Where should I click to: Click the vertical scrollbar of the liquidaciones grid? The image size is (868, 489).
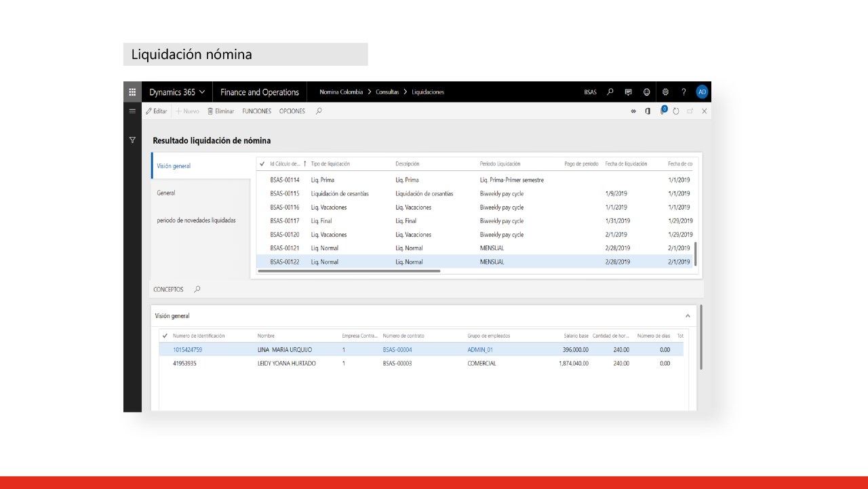click(696, 253)
